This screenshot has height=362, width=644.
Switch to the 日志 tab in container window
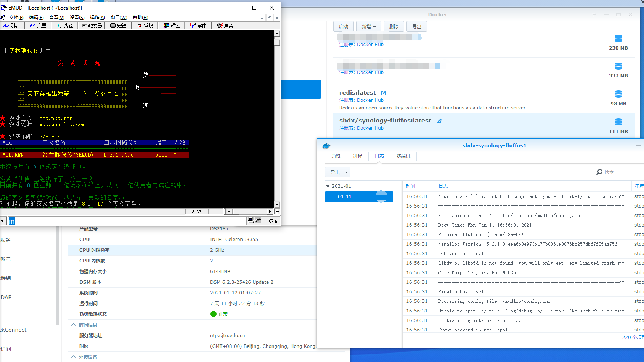pyautogui.click(x=379, y=156)
